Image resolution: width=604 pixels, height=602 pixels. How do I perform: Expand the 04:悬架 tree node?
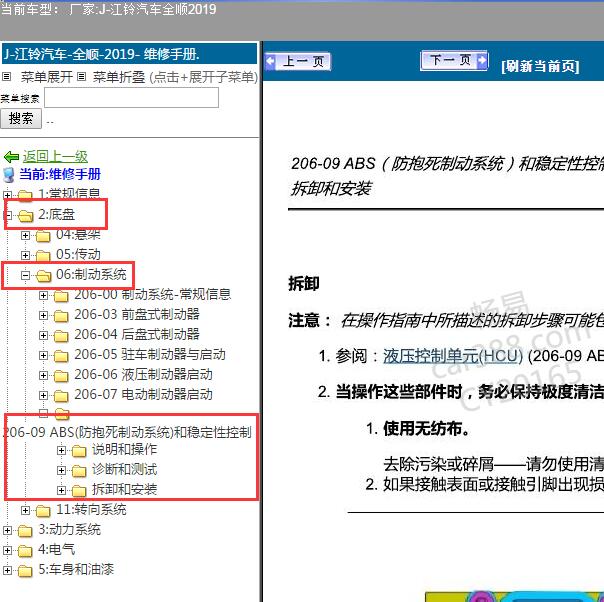[25, 235]
